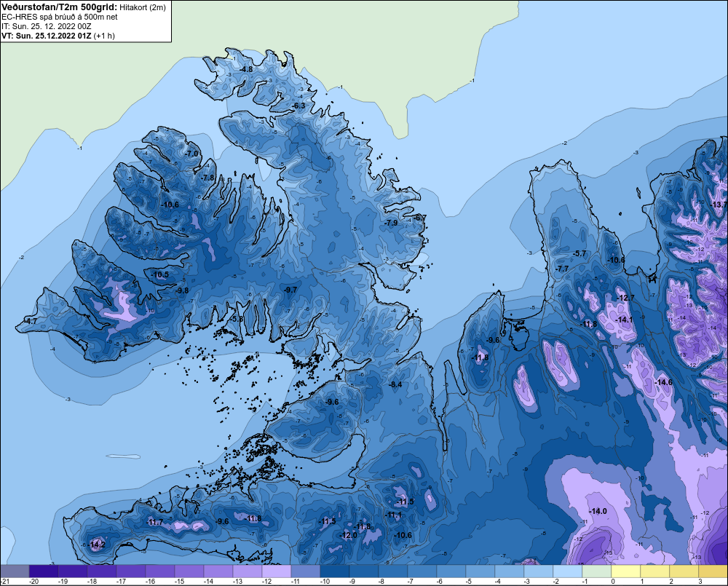Click the -12.7 temperature label
This screenshot has height=586, width=728.
click(x=625, y=298)
